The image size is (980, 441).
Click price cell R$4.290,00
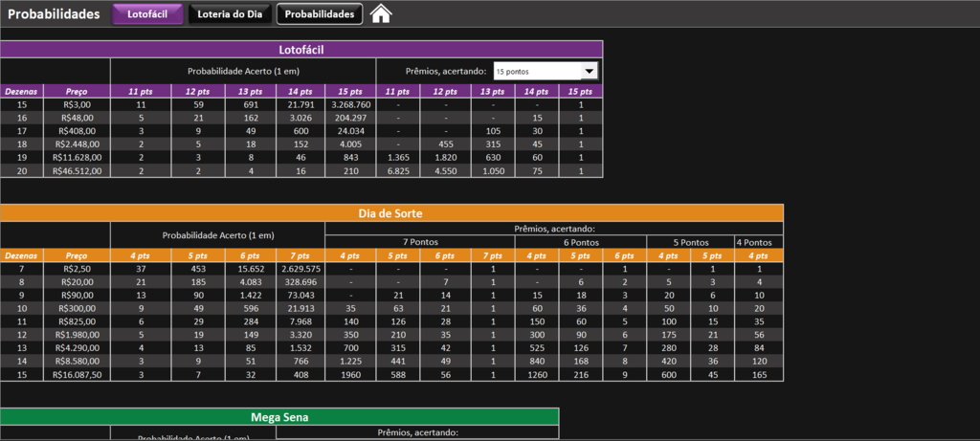tap(77, 347)
